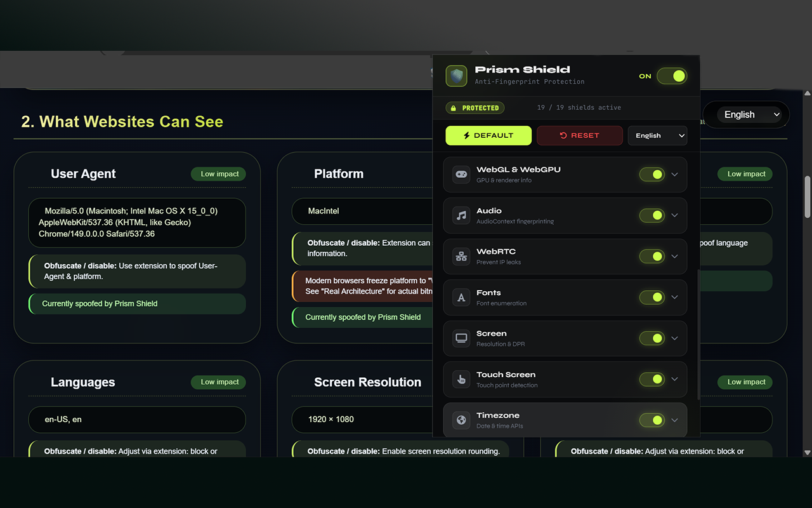Screen dimensions: 812x508
Task: Turn off the main Prism Shield ON switch
Action: coord(672,76)
